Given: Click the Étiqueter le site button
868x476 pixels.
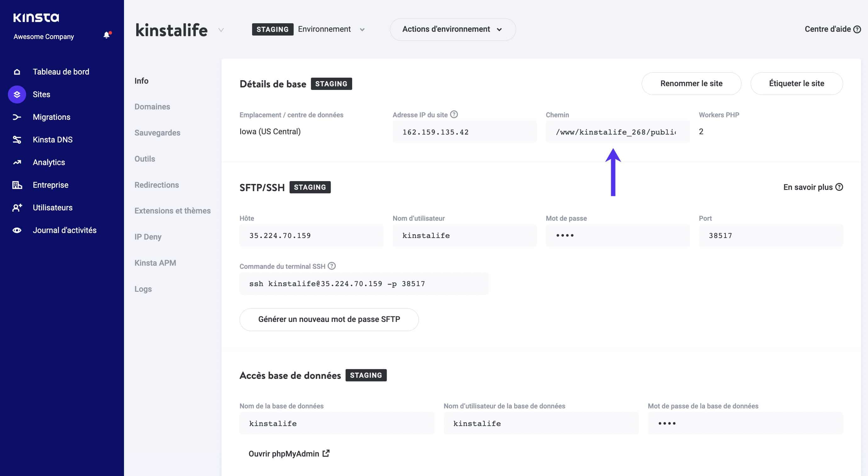Looking at the screenshot, I should click(x=797, y=83).
